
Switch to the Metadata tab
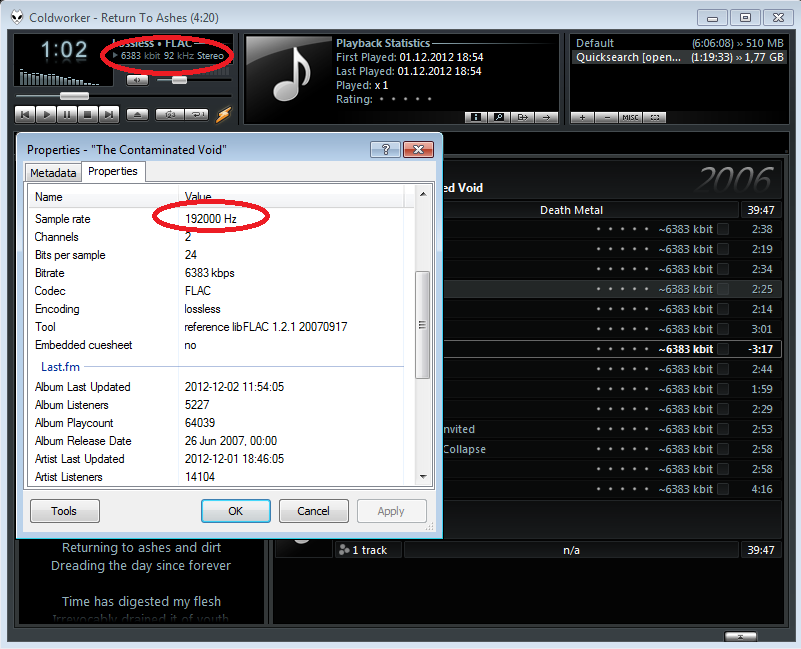click(x=53, y=173)
